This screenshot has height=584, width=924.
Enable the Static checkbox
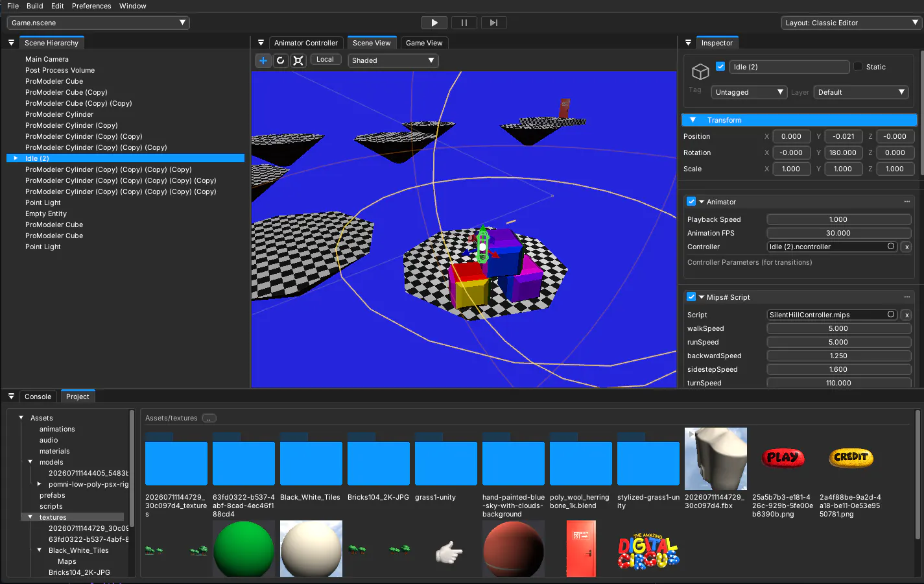tap(858, 66)
